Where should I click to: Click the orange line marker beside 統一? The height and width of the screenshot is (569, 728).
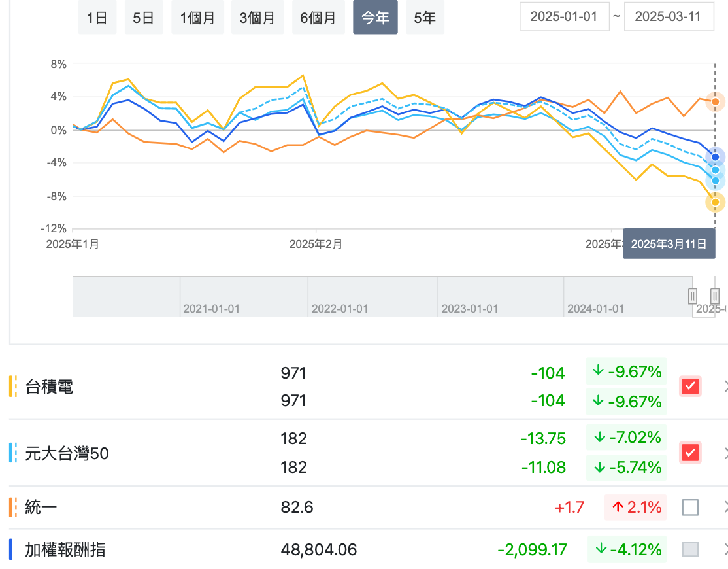click(13, 507)
